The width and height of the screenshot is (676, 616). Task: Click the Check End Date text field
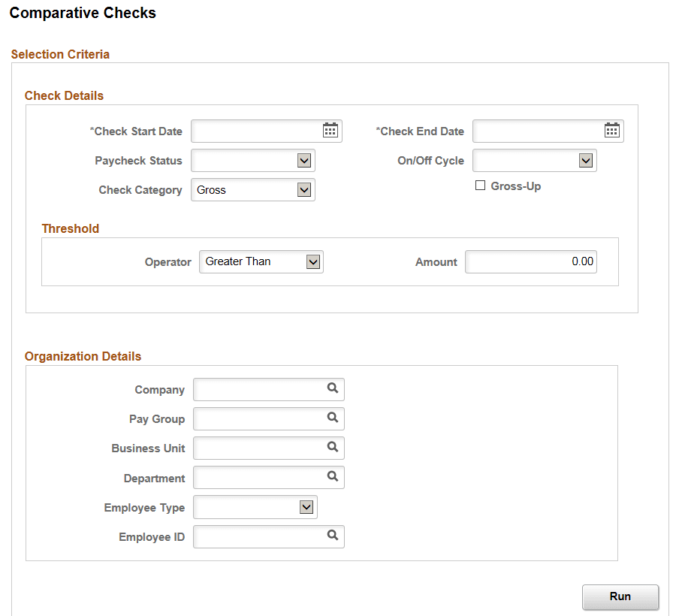[537, 130]
